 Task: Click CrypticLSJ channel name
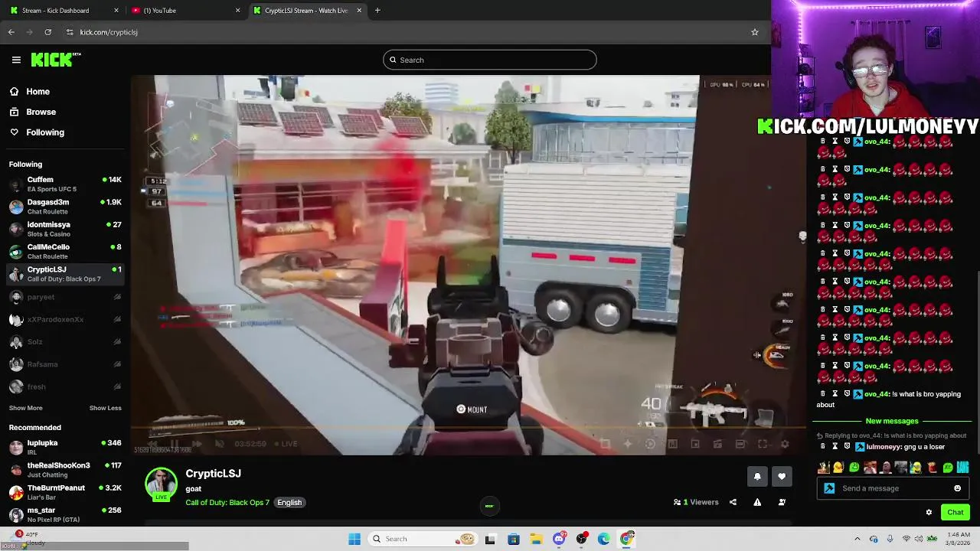point(213,474)
